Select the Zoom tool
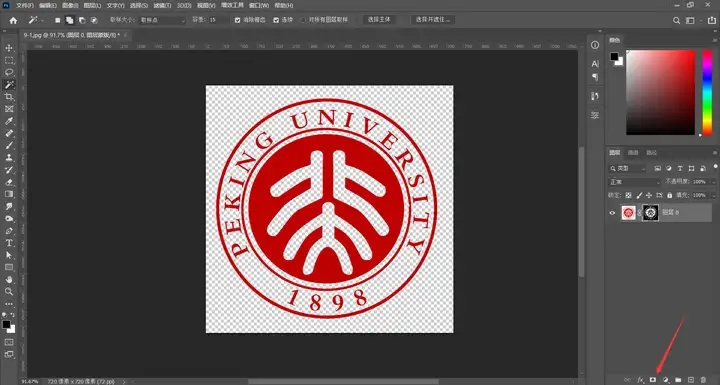 point(9,291)
